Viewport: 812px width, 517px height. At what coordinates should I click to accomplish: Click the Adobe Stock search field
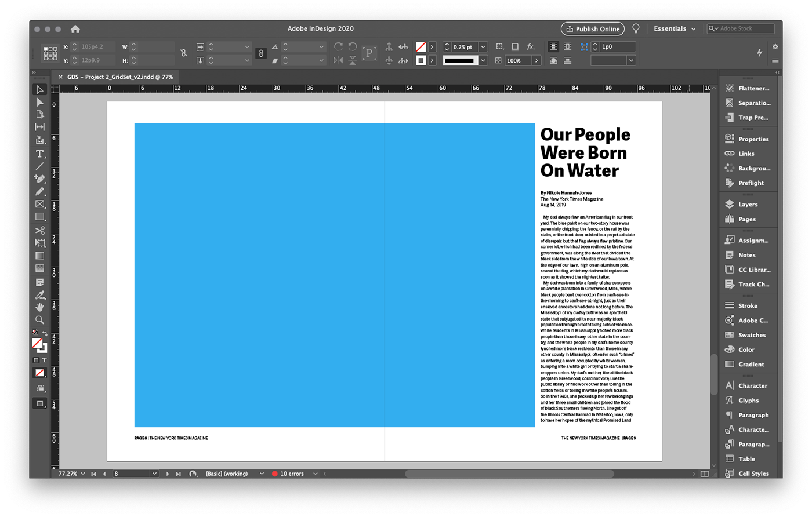point(741,28)
